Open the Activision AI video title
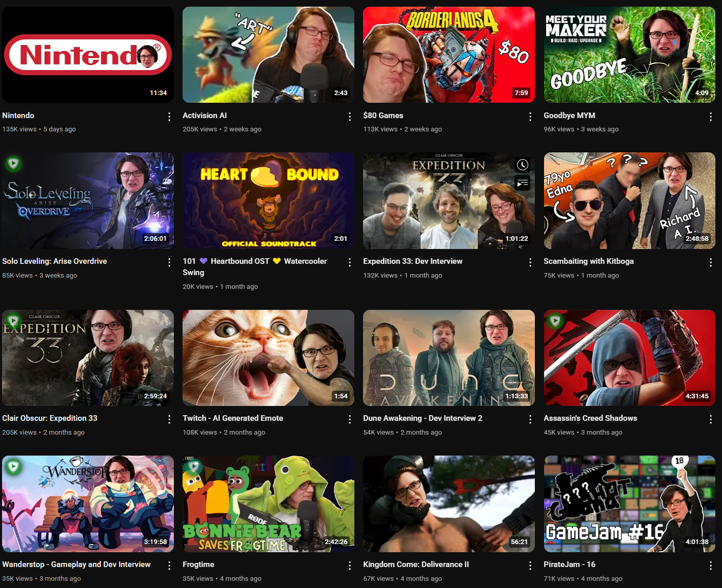This screenshot has height=588, width=722. (205, 116)
